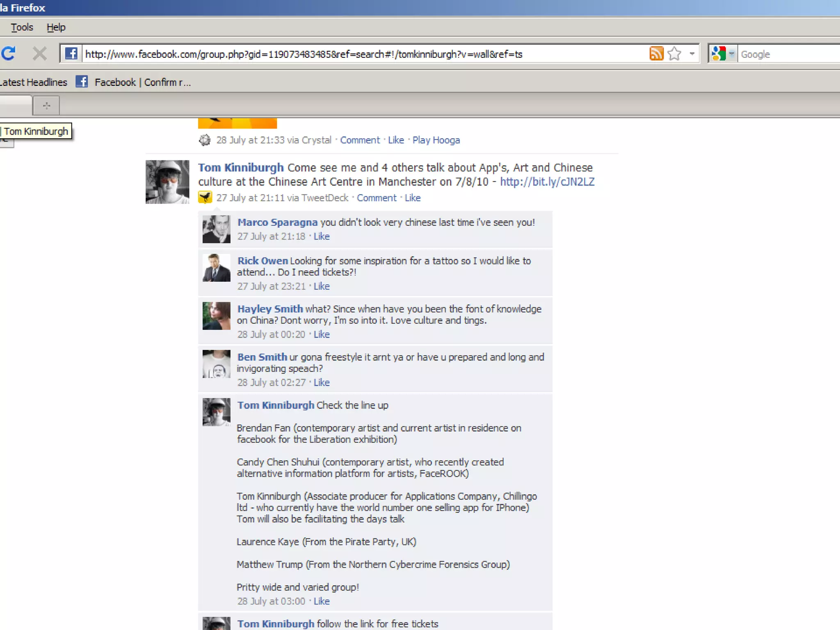Click the Google search engine icon
Image resolution: width=840 pixels, height=630 pixels.
tap(719, 54)
